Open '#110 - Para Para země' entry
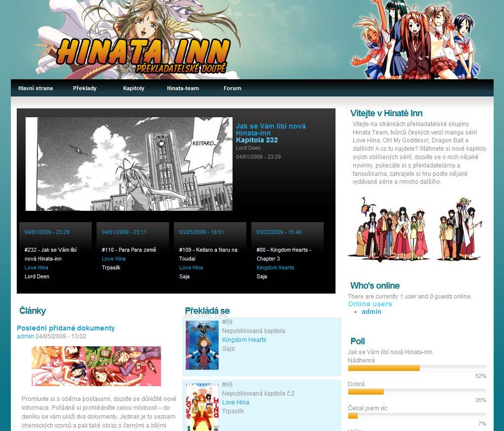 click(x=129, y=250)
